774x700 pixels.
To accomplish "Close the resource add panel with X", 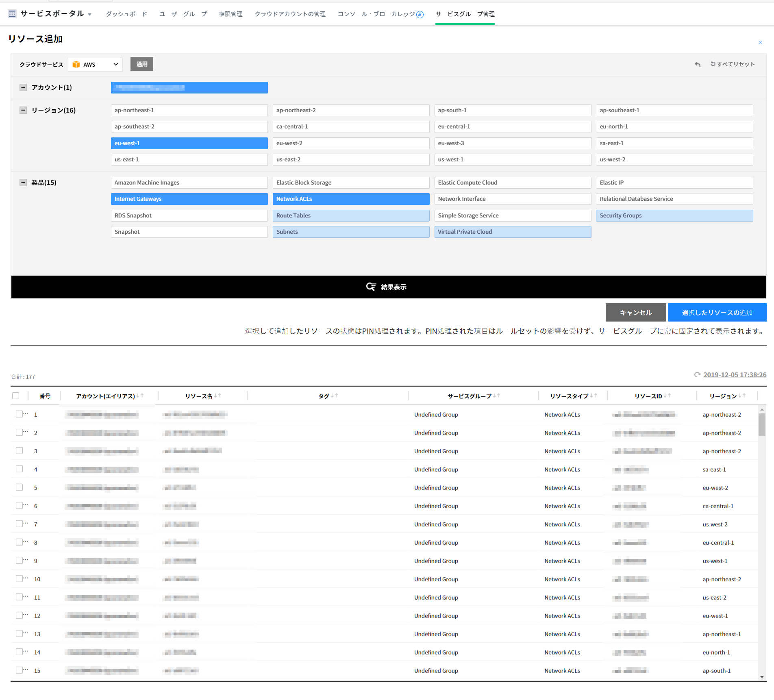I will coord(760,43).
